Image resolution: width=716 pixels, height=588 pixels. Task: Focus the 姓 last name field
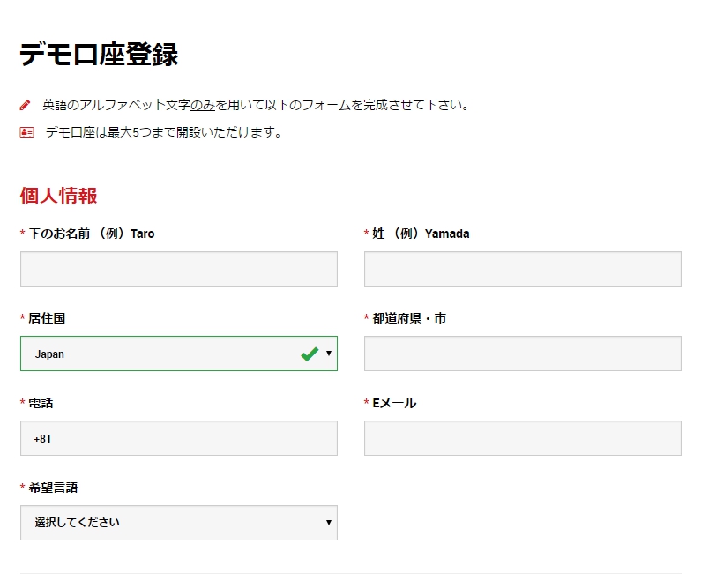(523, 269)
